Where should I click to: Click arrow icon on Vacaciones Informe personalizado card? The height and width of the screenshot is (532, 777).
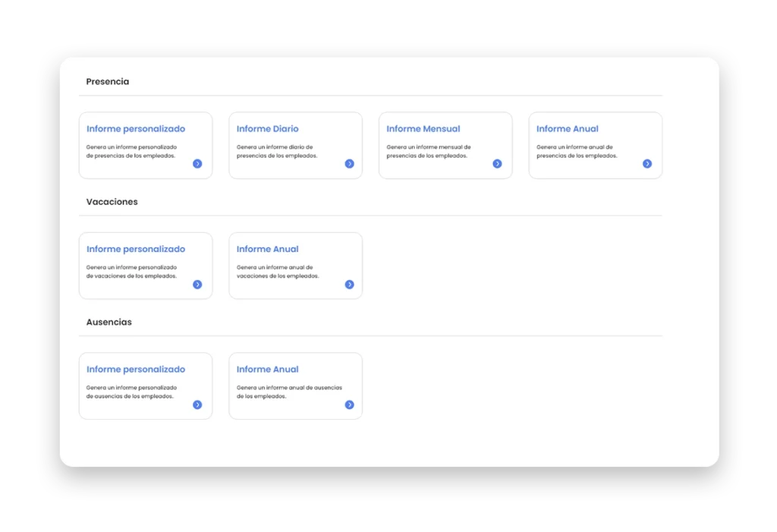(x=197, y=285)
